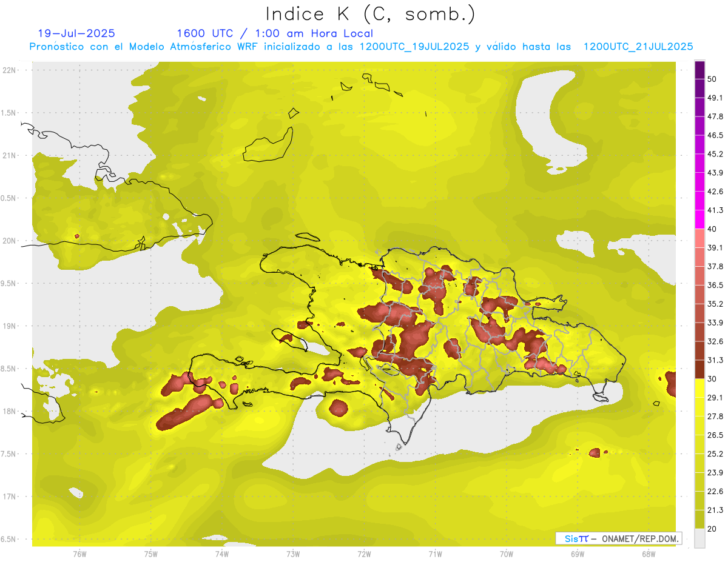Click the '26.5' value on the color scale
Image resolution: width=728 pixels, height=562 pixels.
tap(715, 435)
